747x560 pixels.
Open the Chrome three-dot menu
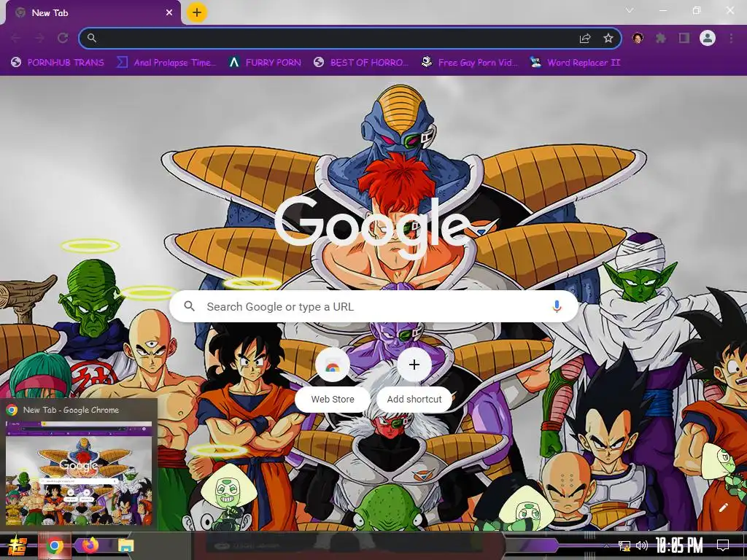coord(731,38)
